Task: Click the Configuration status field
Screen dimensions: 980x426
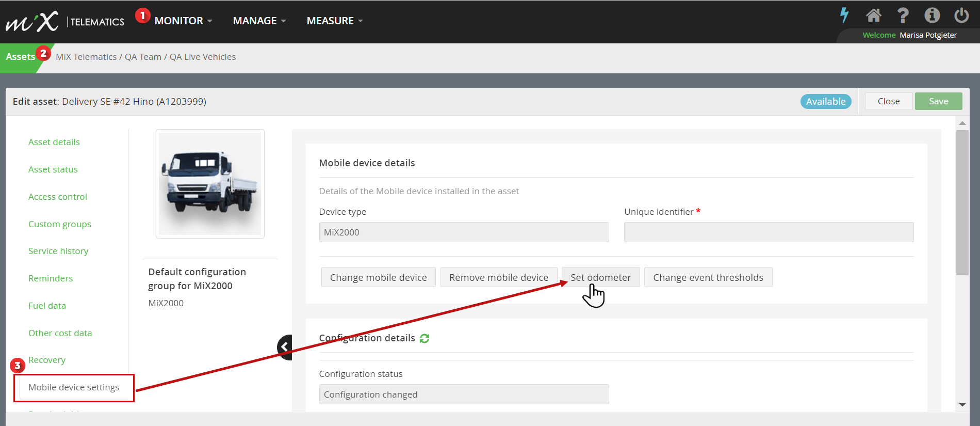Action: [x=464, y=395]
